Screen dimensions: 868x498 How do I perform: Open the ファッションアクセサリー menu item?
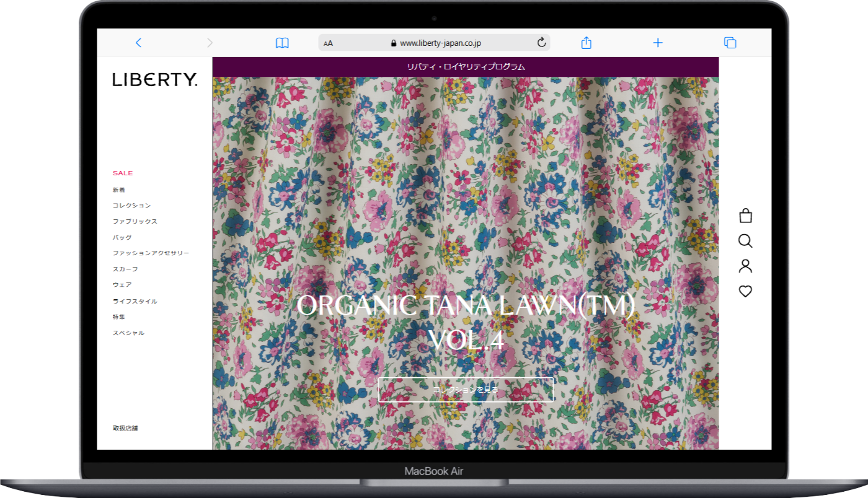pos(151,253)
